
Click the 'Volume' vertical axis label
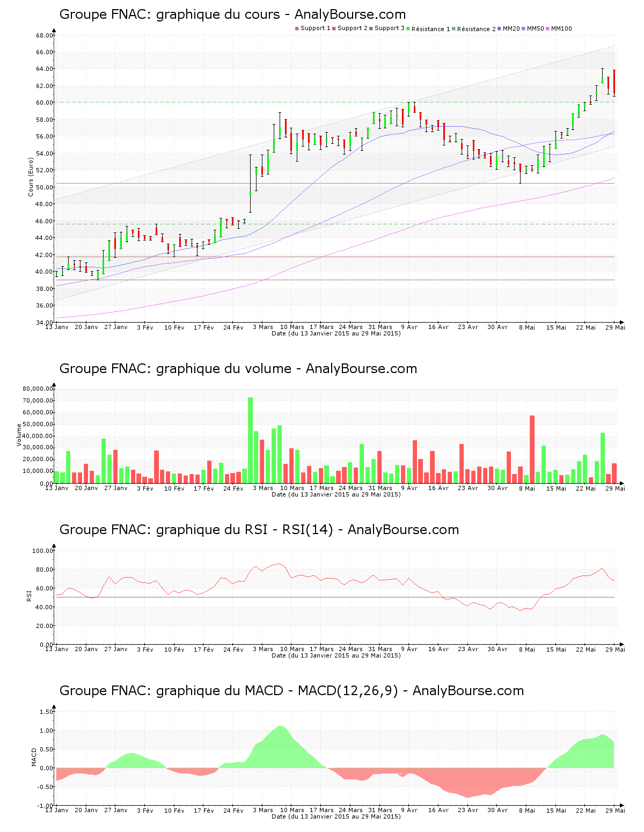click(19, 435)
